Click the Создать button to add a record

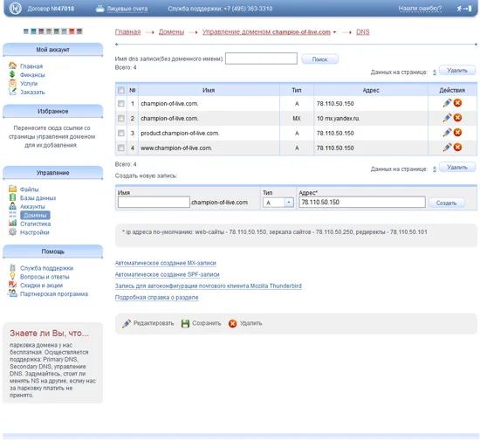tap(446, 203)
